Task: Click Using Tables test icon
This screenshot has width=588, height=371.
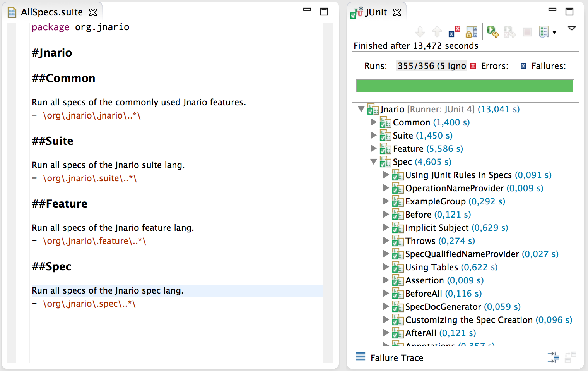Action: pos(398,267)
